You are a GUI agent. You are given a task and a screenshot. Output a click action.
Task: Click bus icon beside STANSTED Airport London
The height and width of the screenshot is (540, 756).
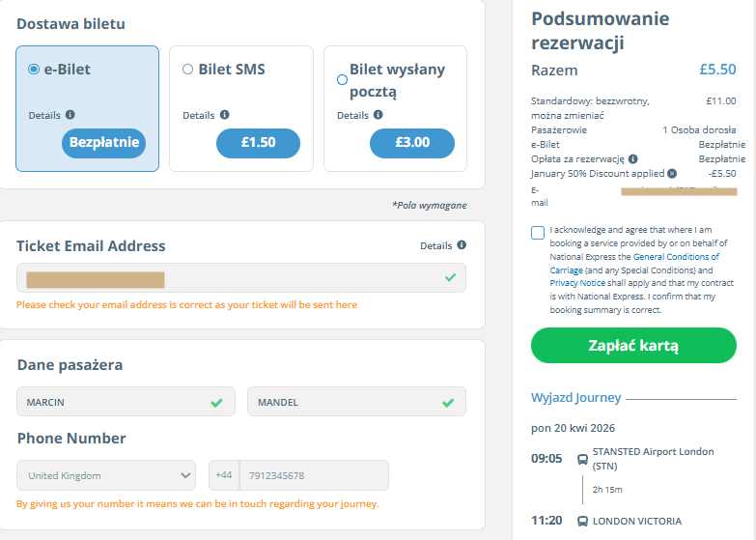pos(582,459)
